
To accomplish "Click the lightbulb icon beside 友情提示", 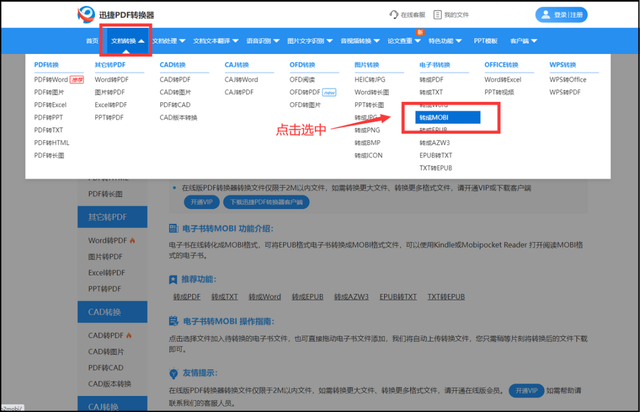I will 173,373.
